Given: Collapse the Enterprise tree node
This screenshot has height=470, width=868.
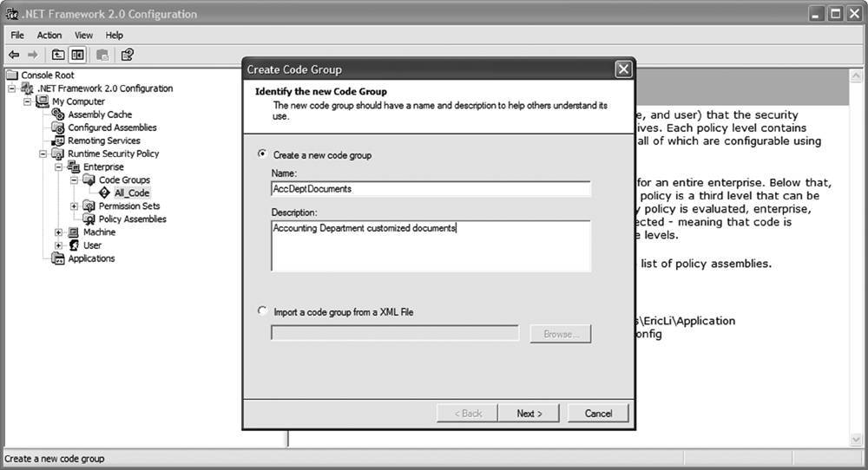Looking at the screenshot, I should click(x=58, y=166).
